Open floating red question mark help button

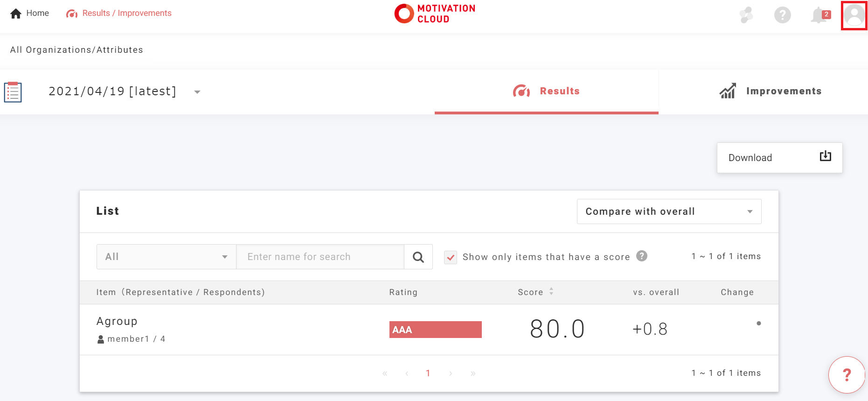[x=847, y=374]
